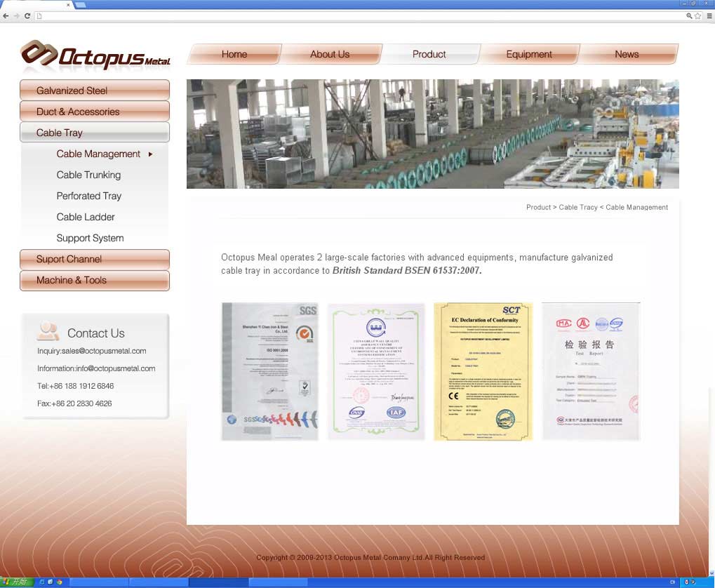Click the factory banner image
The image size is (715, 588).
433,133
